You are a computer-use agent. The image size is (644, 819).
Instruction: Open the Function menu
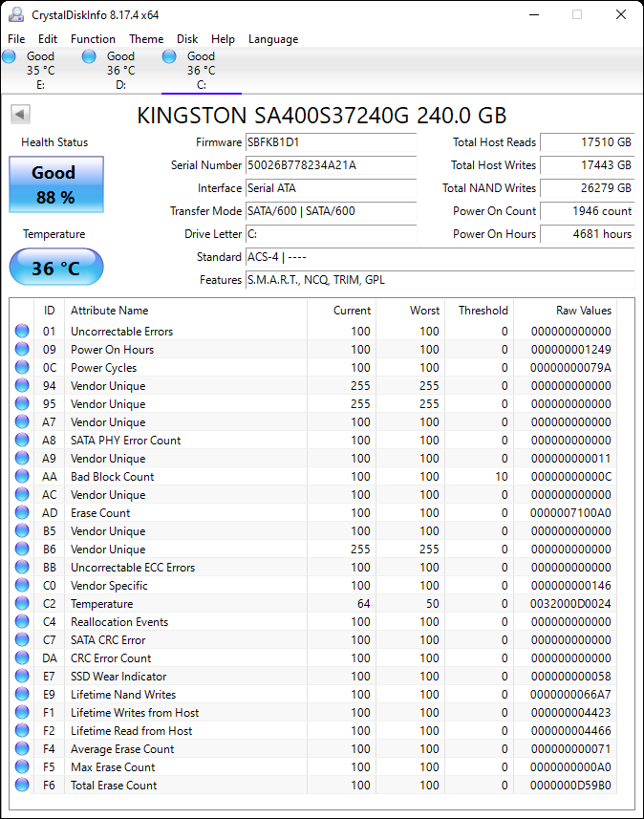pos(93,39)
